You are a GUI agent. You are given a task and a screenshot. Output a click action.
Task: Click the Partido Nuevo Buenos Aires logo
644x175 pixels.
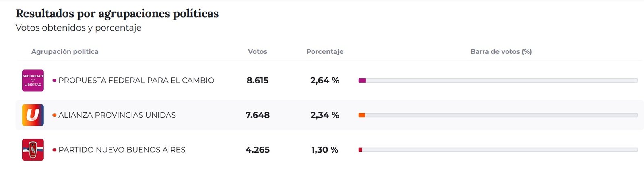coord(33,150)
